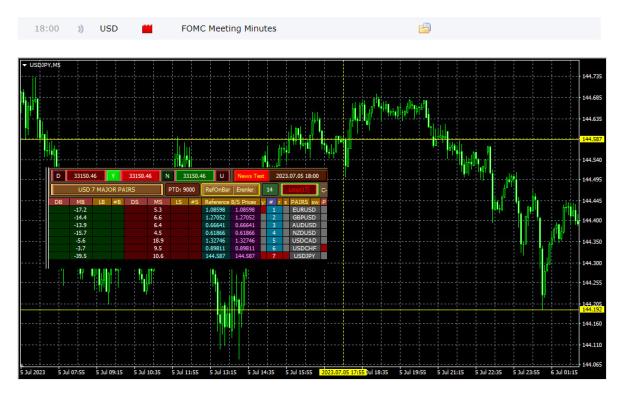Click the 10.6 value in USDJPY row

[x=158, y=256]
